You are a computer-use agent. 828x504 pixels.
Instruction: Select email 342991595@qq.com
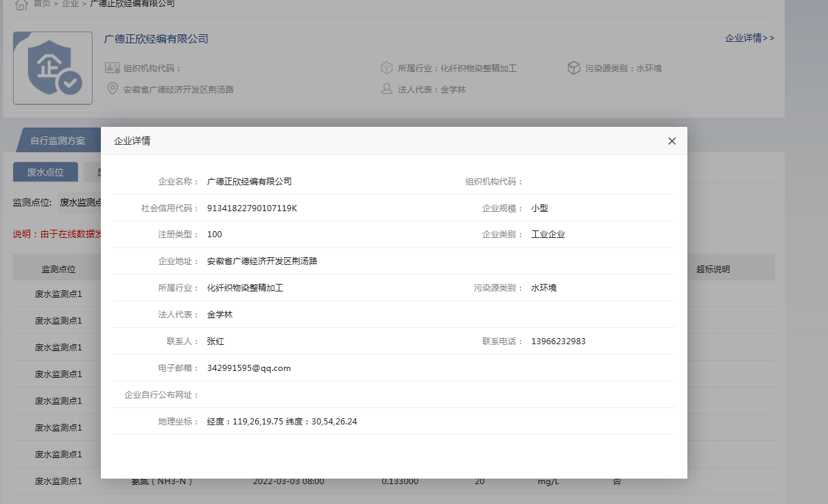tap(249, 368)
